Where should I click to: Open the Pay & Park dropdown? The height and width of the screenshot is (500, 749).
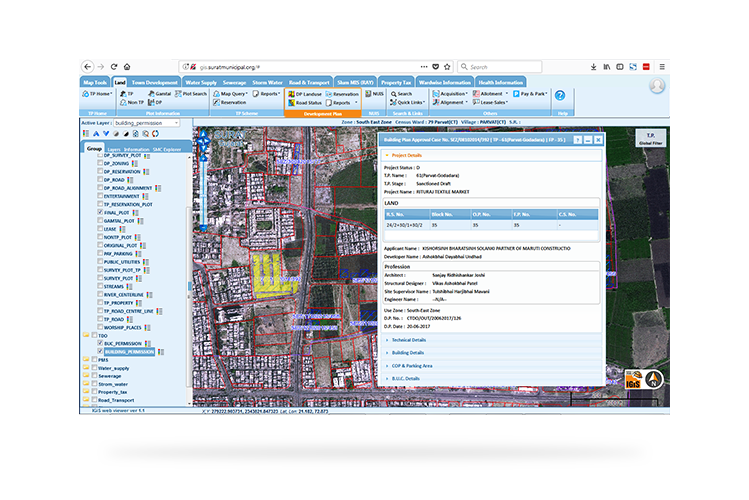[x=530, y=94]
